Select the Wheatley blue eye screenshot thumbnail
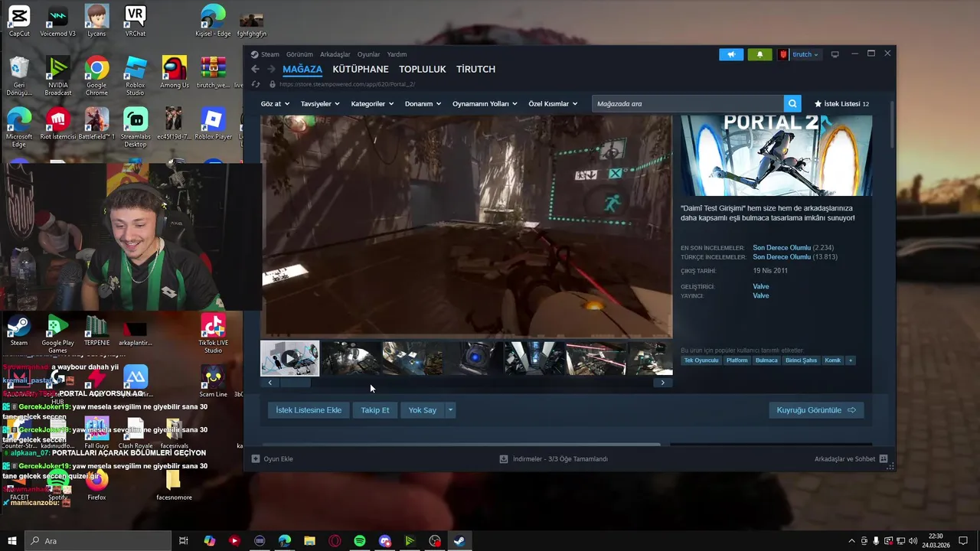Screen dimensions: 980x551 point(474,358)
